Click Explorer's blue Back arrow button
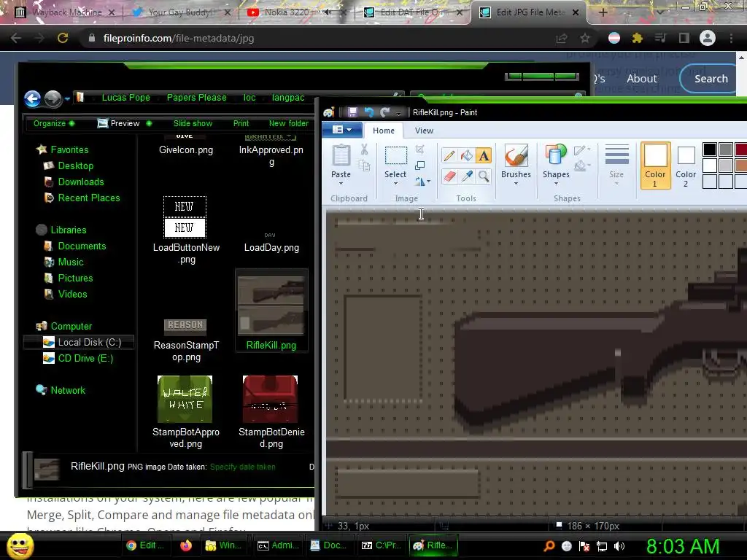Viewport: 747px width, 560px height. click(x=32, y=99)
